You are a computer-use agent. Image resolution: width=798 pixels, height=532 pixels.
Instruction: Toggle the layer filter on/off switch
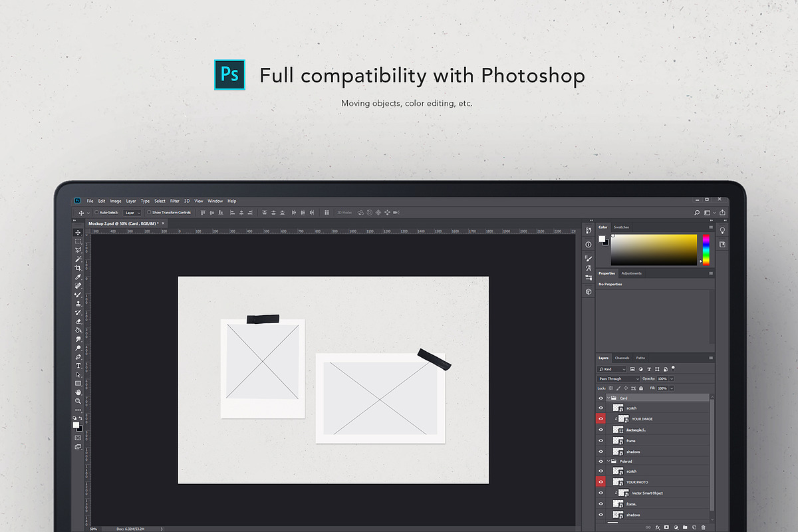(673, 368)
